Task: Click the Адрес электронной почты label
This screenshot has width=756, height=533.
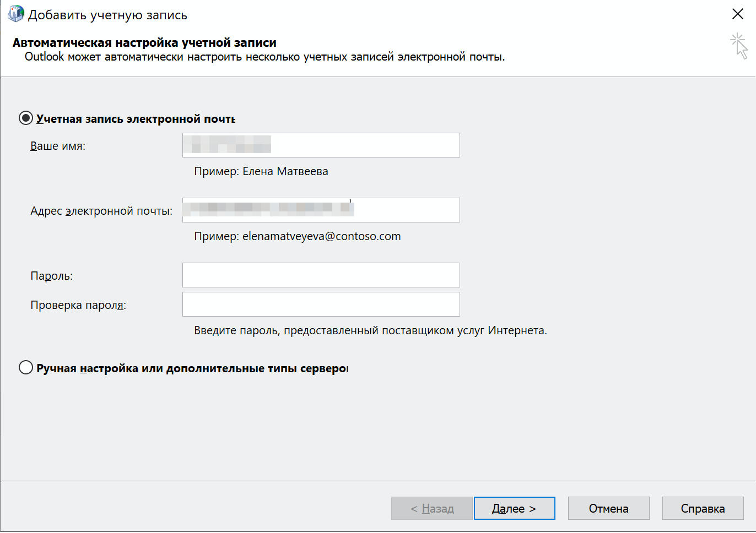Action: pyautogui.click(x=101, y=211)
